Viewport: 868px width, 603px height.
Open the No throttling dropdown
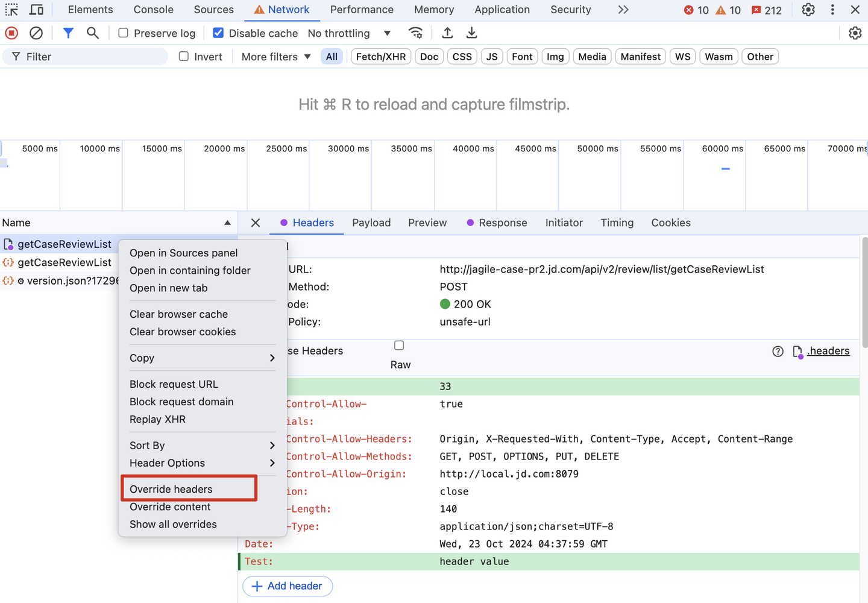coord(349,33)
